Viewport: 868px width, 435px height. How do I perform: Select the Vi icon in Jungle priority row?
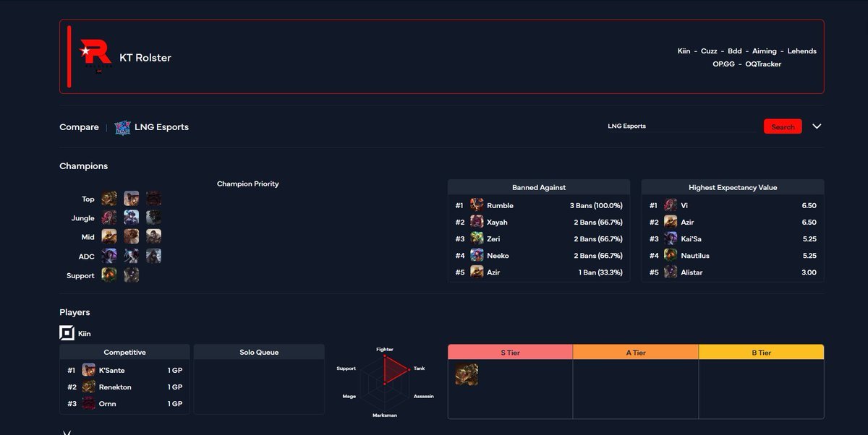point(109,217)
